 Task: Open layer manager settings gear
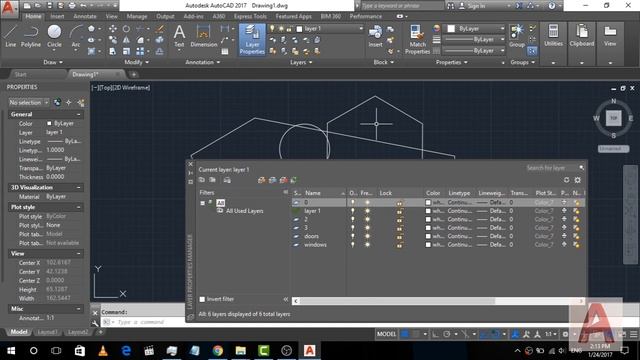tap(578, 180)
